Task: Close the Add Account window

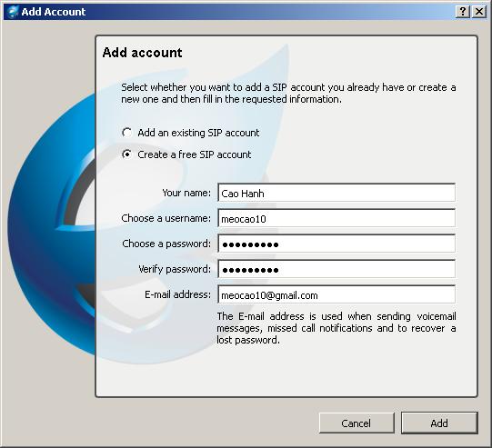Action: point(479,12)
